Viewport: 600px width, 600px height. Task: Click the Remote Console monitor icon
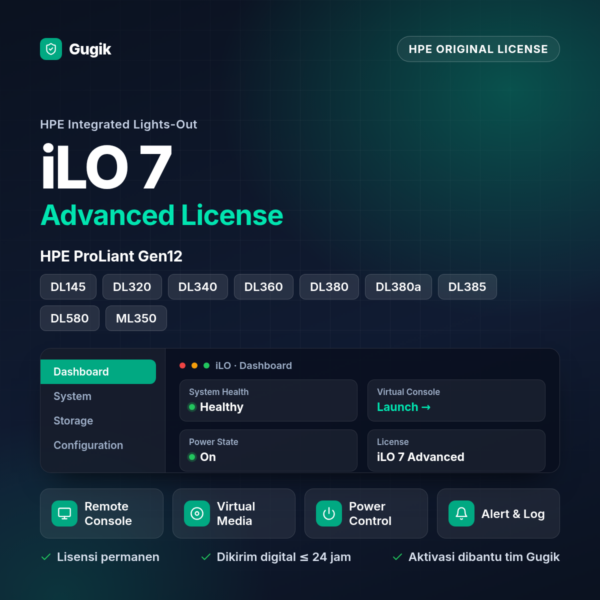[x=64, y=514]
